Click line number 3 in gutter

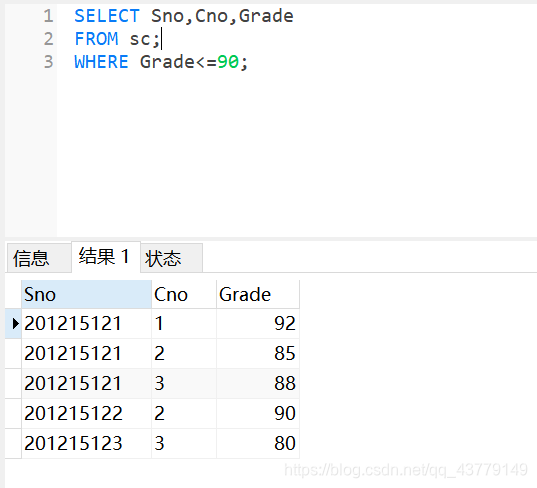pyautogui.click(x=48, y=62)
